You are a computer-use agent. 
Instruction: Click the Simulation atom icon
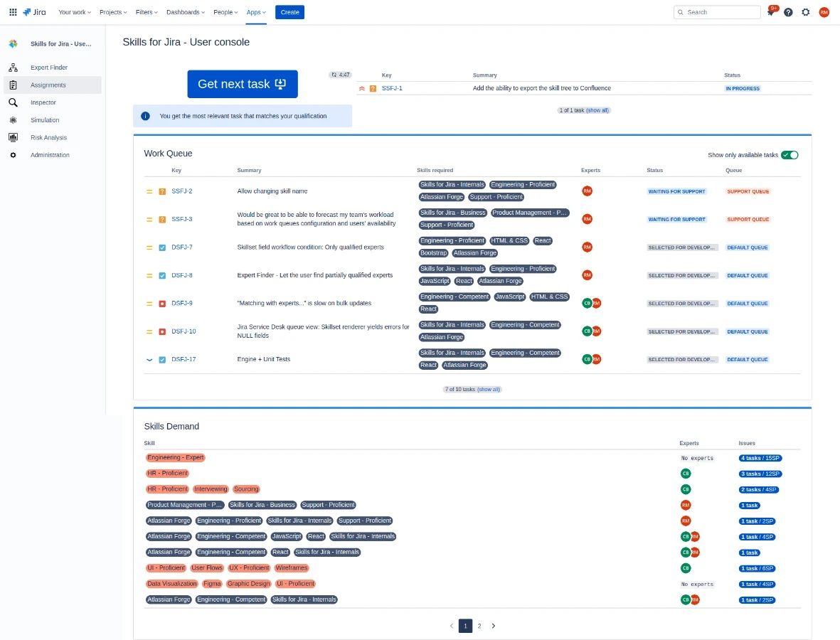[x=14, y=120]
